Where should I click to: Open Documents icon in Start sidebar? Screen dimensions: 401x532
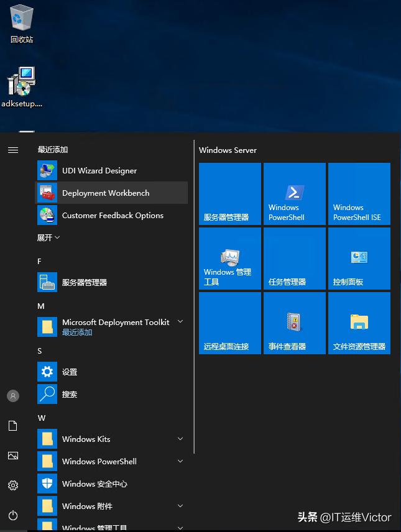click(13, 426)
